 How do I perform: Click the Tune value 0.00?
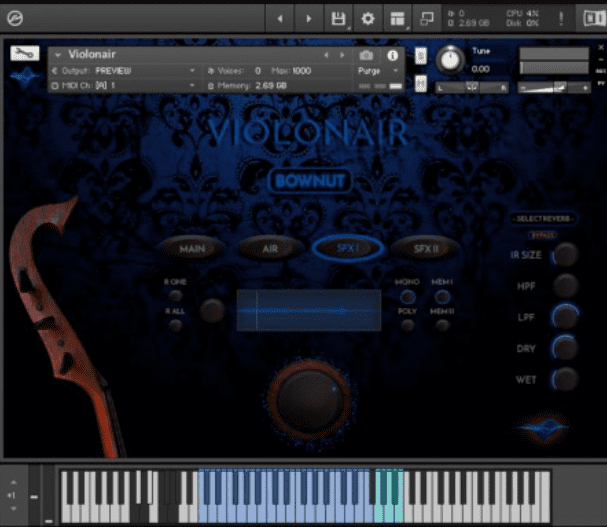pyautogui.click(x=480, y=69)
